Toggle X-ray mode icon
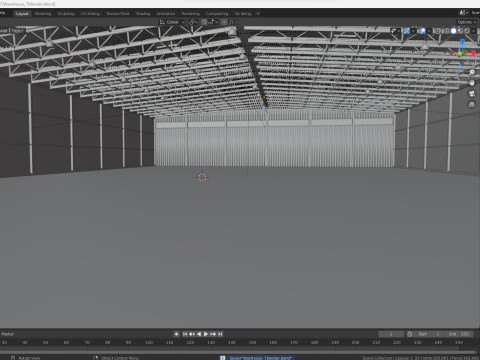 pyautogui.click(x=438, y=31)
